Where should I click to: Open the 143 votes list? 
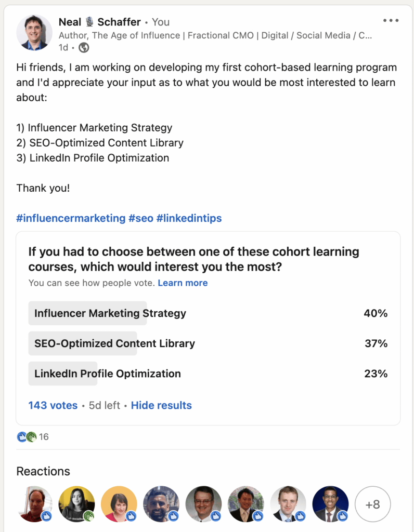[53, 405]
